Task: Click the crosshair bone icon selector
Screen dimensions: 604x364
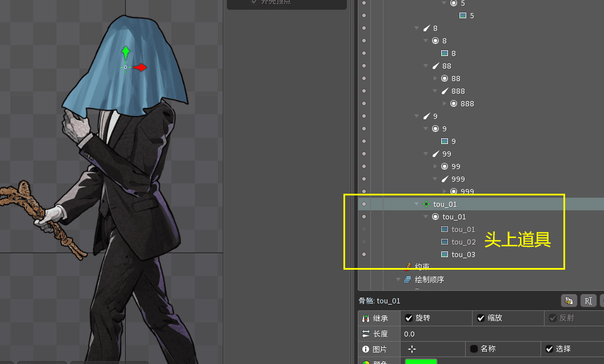Action: click(411, 349)
